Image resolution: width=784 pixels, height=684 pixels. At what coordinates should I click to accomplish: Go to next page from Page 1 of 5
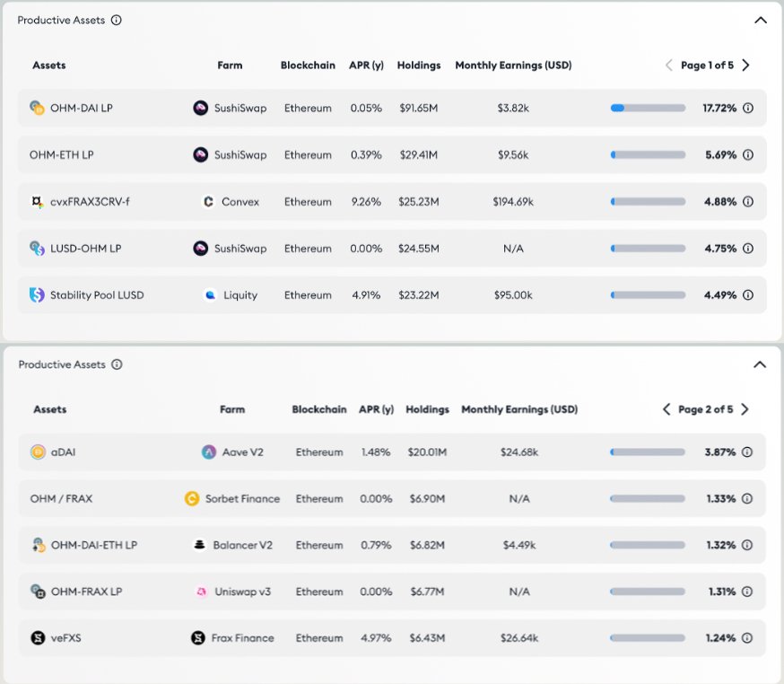(x=745, y=65)
